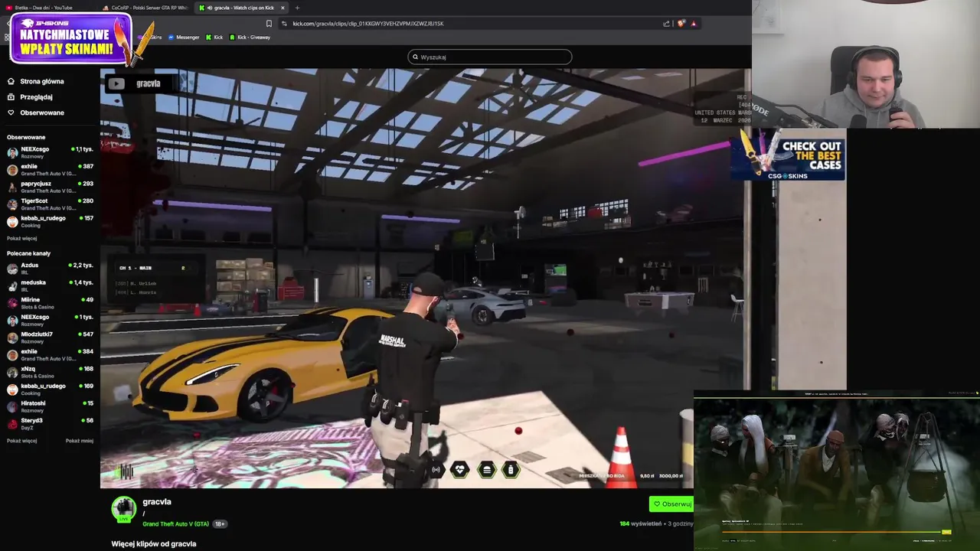Click Obserwowane section heading
Viewport: 980px width, 551px height.
click(x=26, y=138)
